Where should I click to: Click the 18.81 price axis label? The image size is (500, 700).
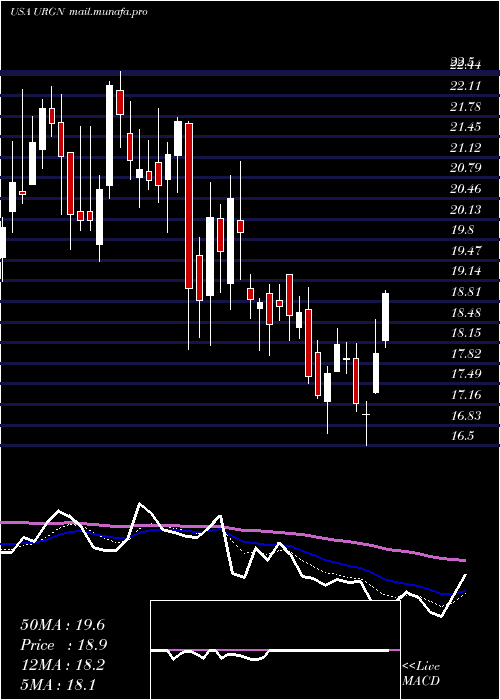click(x=466, y=292)
